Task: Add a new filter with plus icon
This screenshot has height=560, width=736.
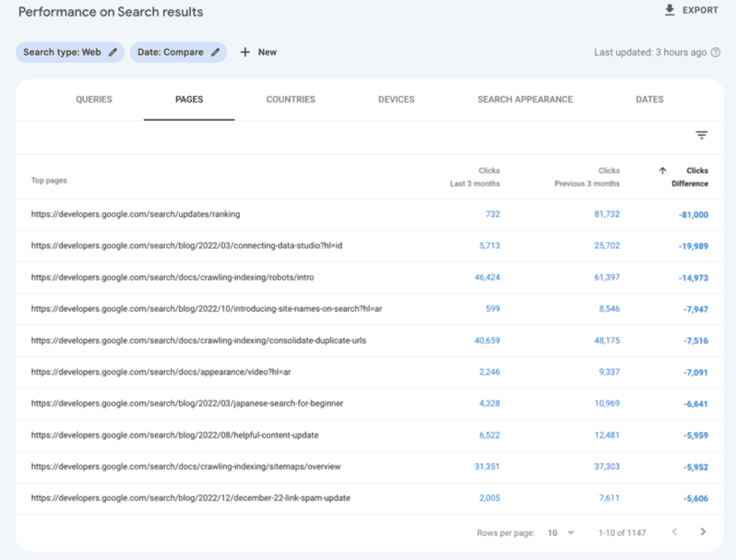Action: point(245,52)
